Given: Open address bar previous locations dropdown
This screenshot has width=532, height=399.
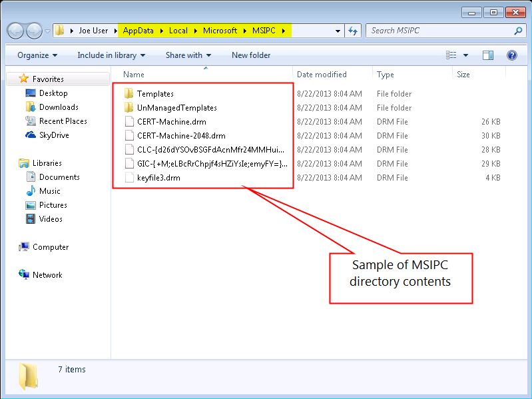Looking at the screenshot, I should [338, 31].
